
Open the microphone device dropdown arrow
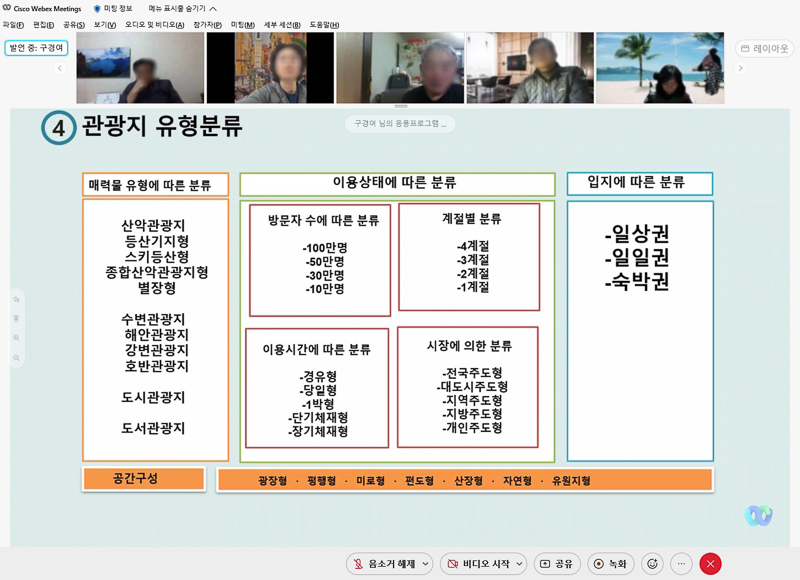click(423, 563)
